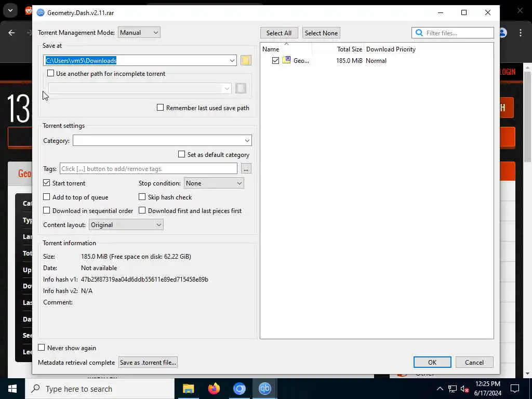The height and width of the screenshot is (399, 532).
Task: Click the Filter files input field
Action: tap(453, 33)
